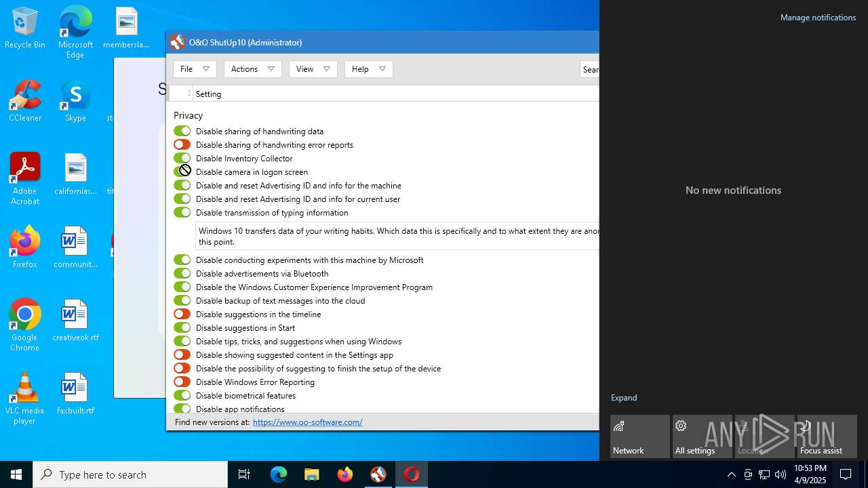Open File Explorer from taskbar

pos(311,474)
